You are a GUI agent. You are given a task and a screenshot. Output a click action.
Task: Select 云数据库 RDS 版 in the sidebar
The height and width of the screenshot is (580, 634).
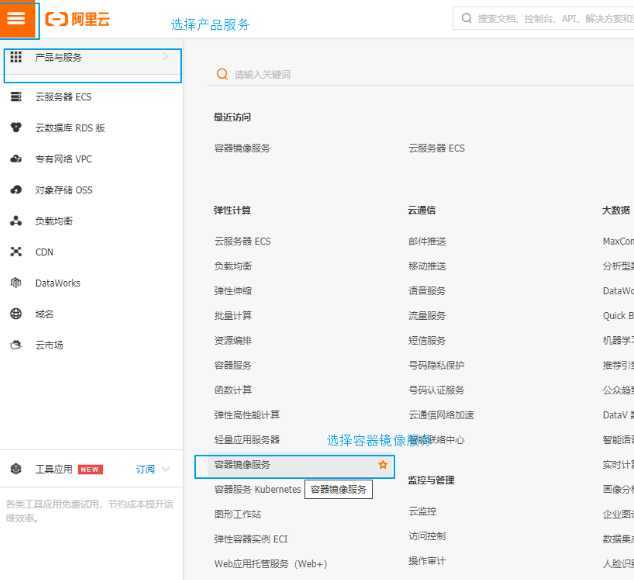70,128
